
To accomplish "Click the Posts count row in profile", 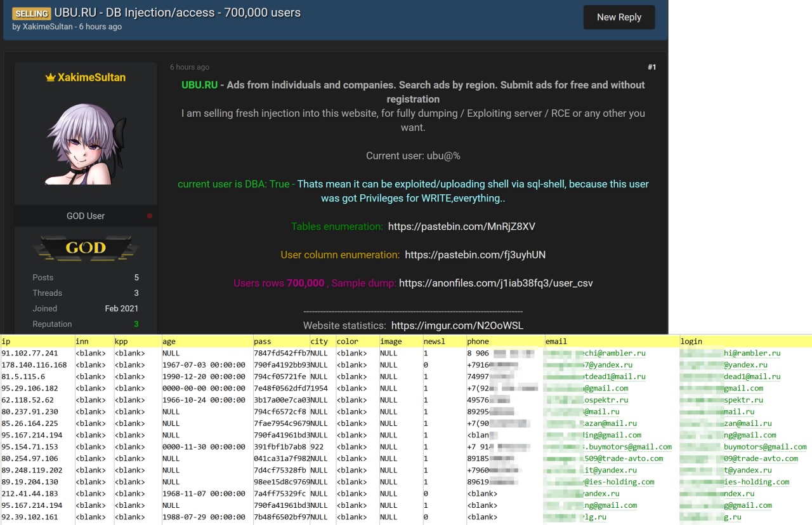I will 86,277.
